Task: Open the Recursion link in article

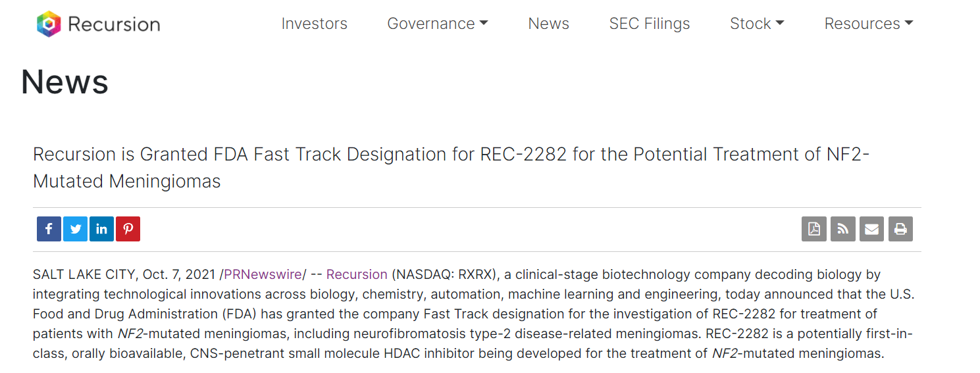Action: (x=357, y=274)
